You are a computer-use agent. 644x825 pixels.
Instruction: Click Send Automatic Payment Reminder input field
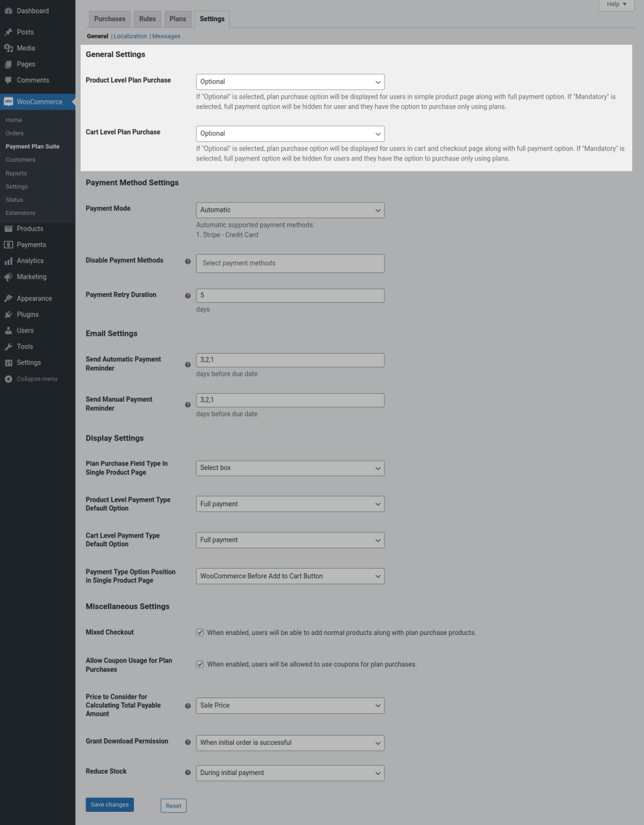[x=290, y=360]
